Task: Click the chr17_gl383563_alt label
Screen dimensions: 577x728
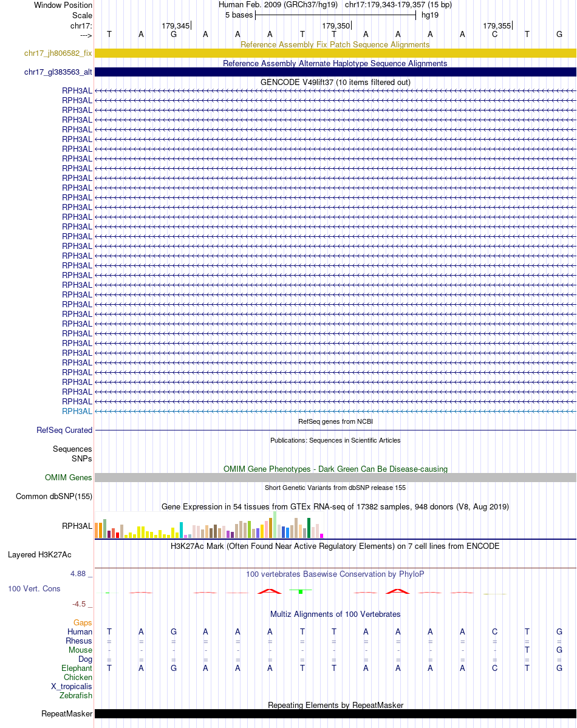Action: (58, 72)
